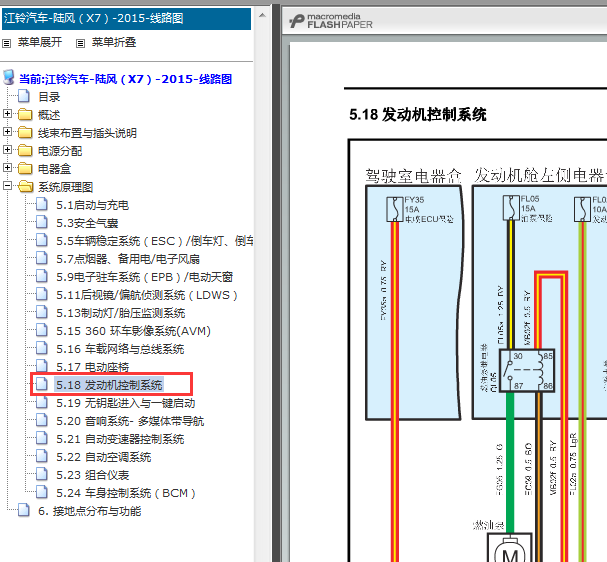Click the 驾驶室电器盒 label in diagram
Screen dimensions: 607x562
coord(413,176)
